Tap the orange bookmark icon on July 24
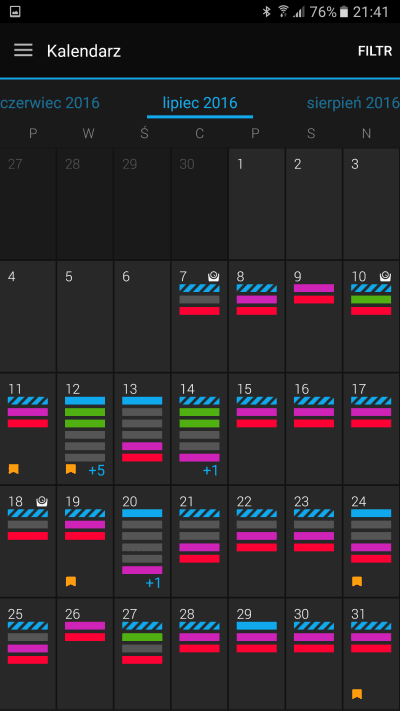This screenshot has width=400, height=711. (357, 581)
